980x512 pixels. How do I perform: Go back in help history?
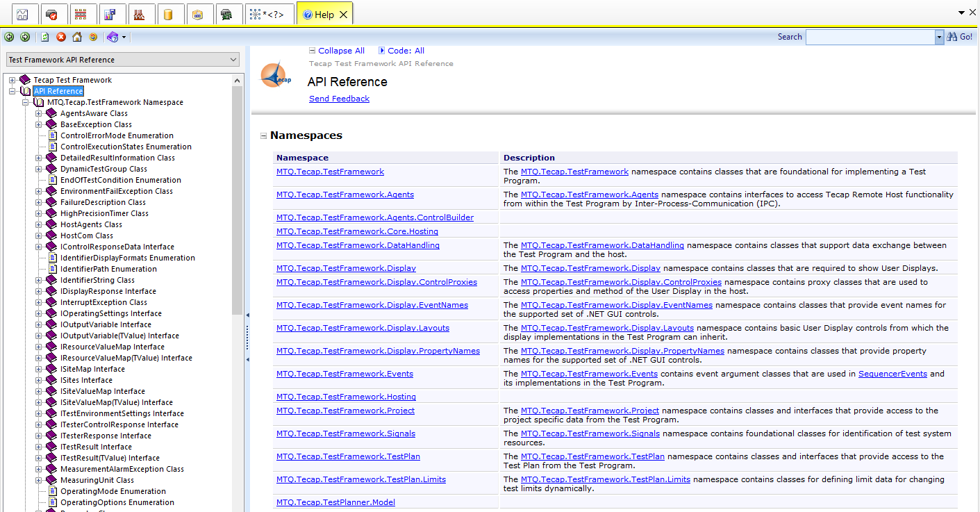10,37
